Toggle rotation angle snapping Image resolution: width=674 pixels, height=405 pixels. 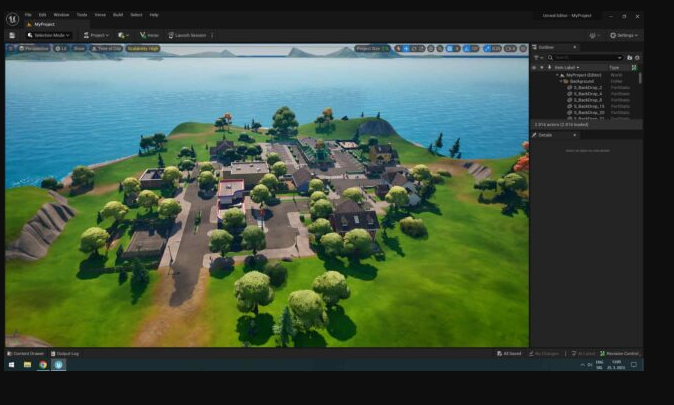click(467, 49)
